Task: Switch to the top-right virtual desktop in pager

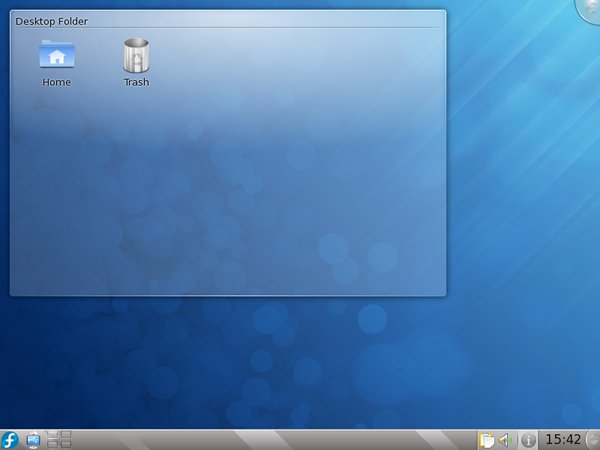Action: click(x=66, y=434)
